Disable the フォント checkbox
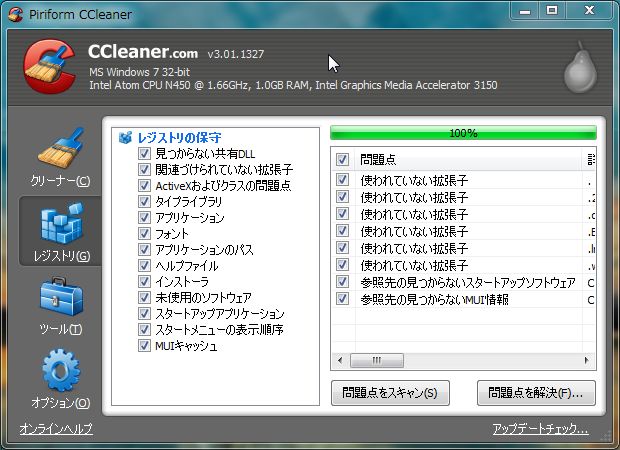This screenshot has height=450, width=620. (144, 233)
